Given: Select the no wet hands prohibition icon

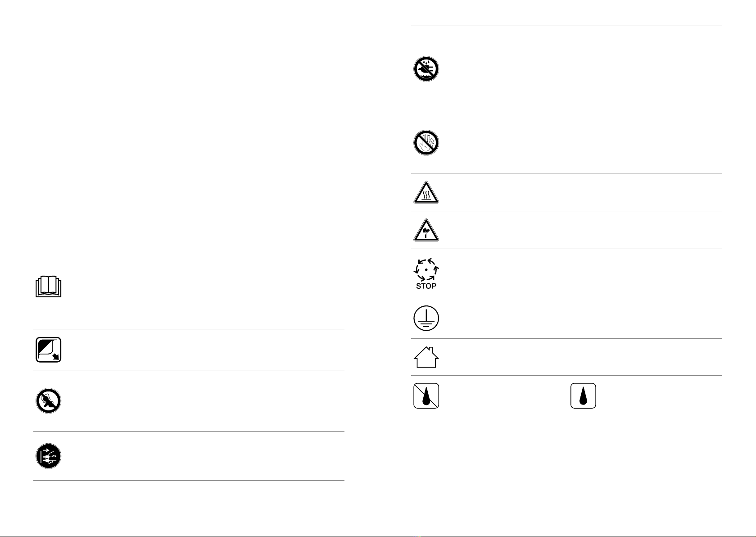Looking at the screenshot, I should pyautogui.click(x=426, y=143).
